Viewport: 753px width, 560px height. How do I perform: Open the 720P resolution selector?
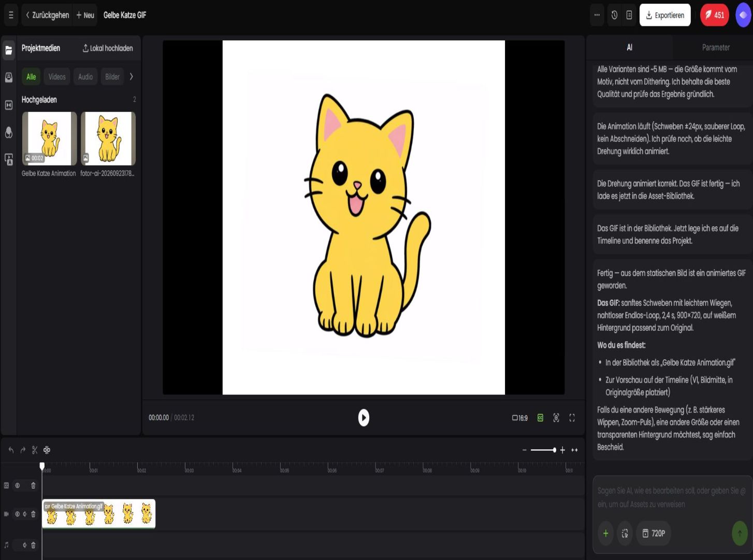(x=654, y=533)
